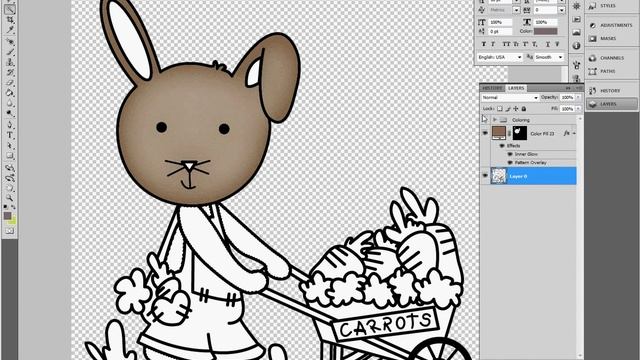The width and height of the screenshot is (640, 360).
Task: Hide the Layer 0 layer
Action: (485, 176)
